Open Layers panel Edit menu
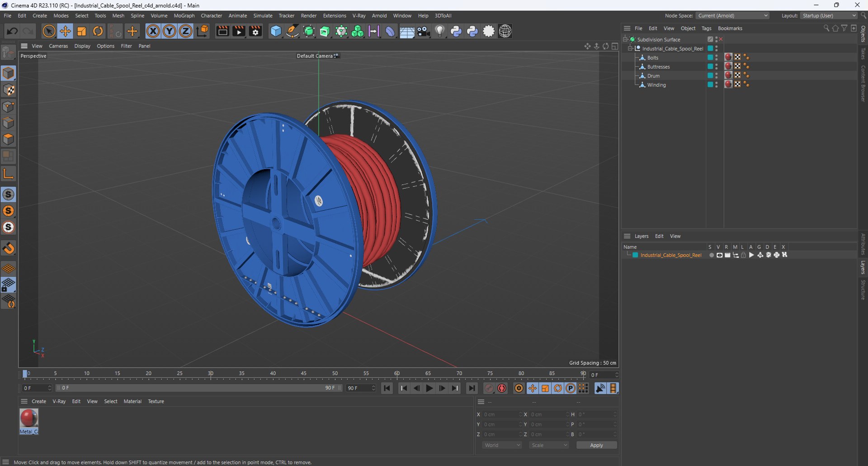 click(659, 236)
